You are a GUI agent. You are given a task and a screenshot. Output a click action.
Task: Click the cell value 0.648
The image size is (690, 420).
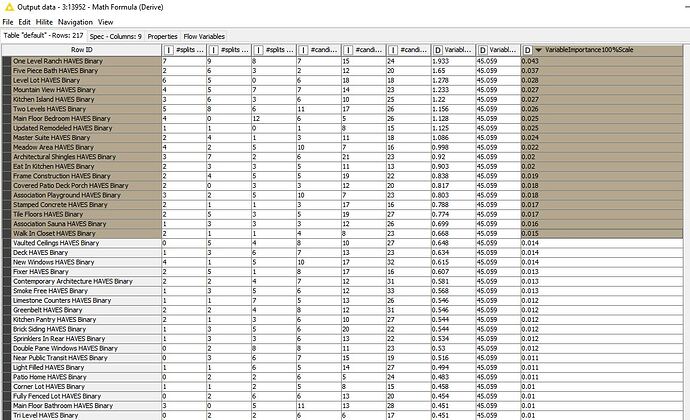[440, 243]
